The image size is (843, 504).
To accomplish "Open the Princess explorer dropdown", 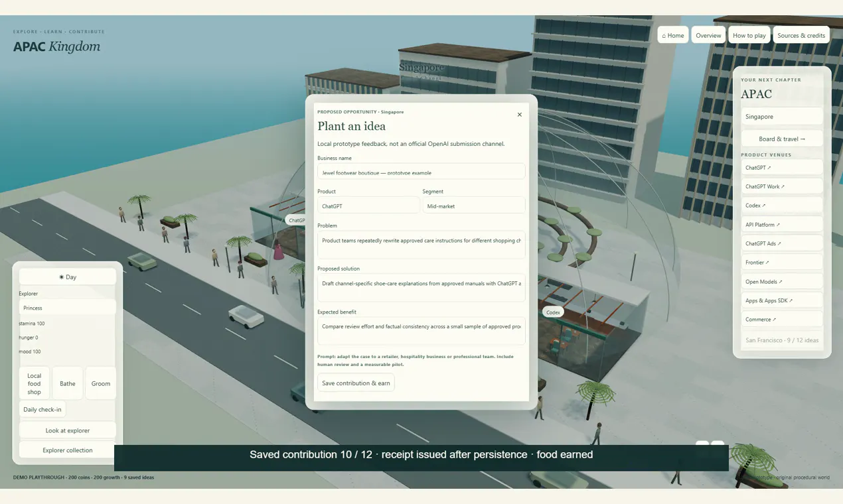I will coord(67,308).
